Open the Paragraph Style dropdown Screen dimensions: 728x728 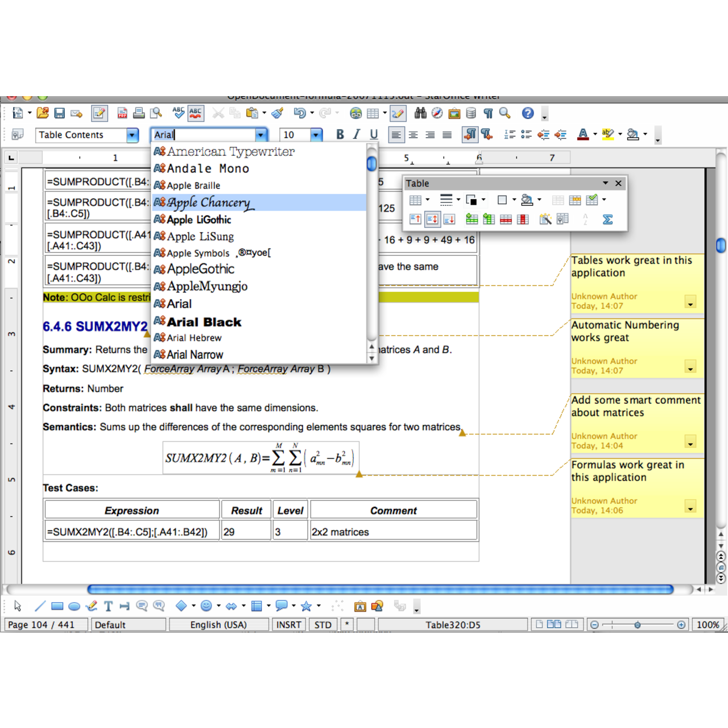coord(132,135)
